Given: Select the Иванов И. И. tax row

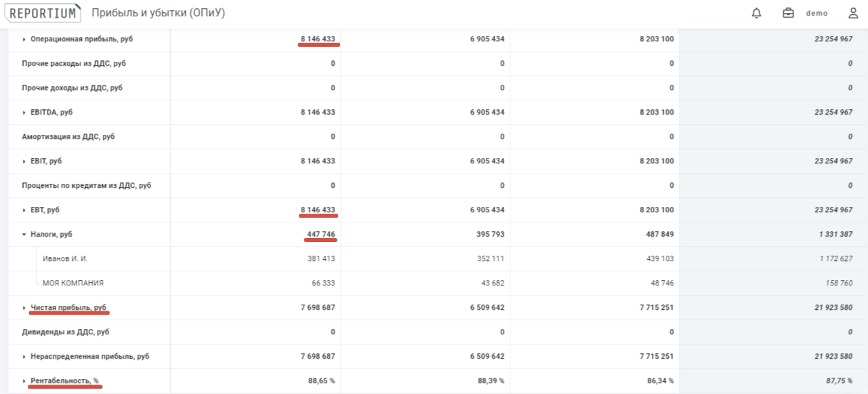Looking at the screenshot, I should pos(65,259).
